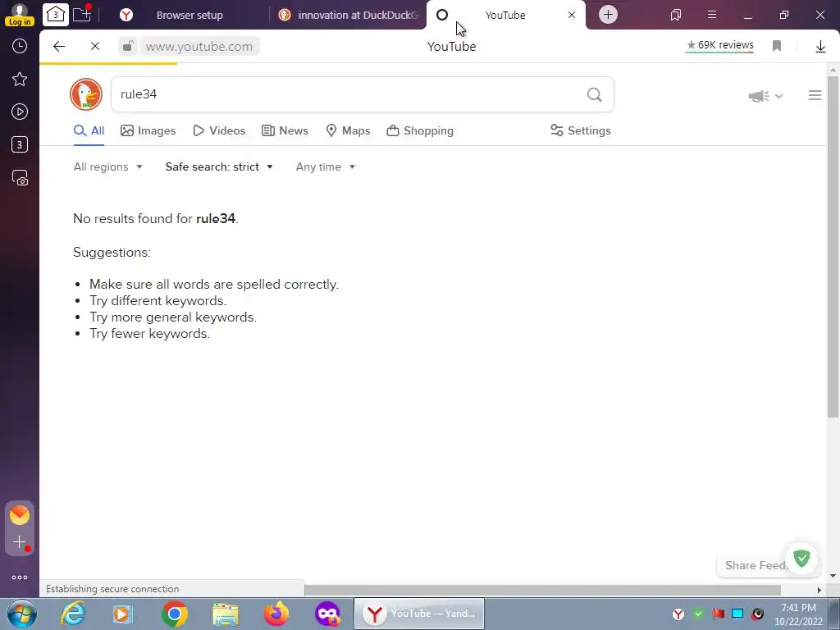
Task: Open sidebar three-dots more menu
Action: pos(20,577)
